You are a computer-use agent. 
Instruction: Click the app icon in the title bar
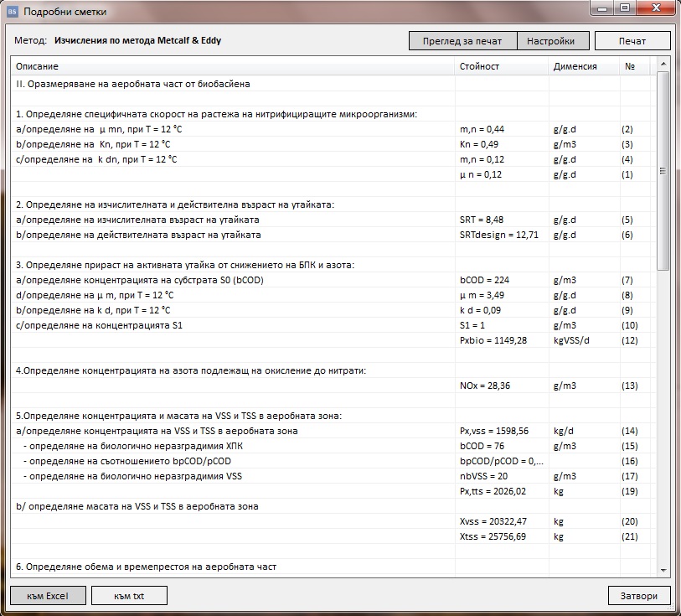[x=12, y=12]
